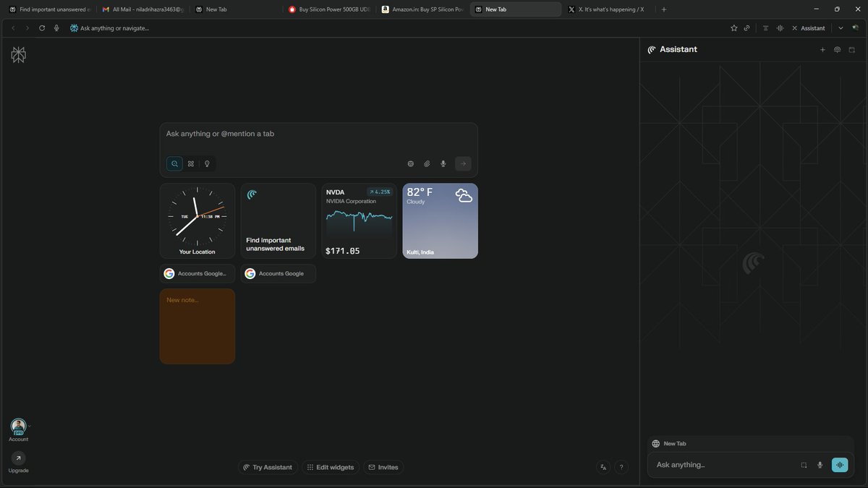Switch to the Buy Silicon Power 500GB tab
Screen dimensions: 868x488
click(330, 9)
